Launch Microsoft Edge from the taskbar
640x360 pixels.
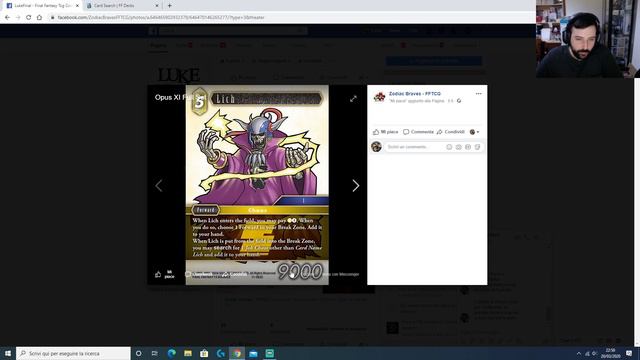pos(171,353)
